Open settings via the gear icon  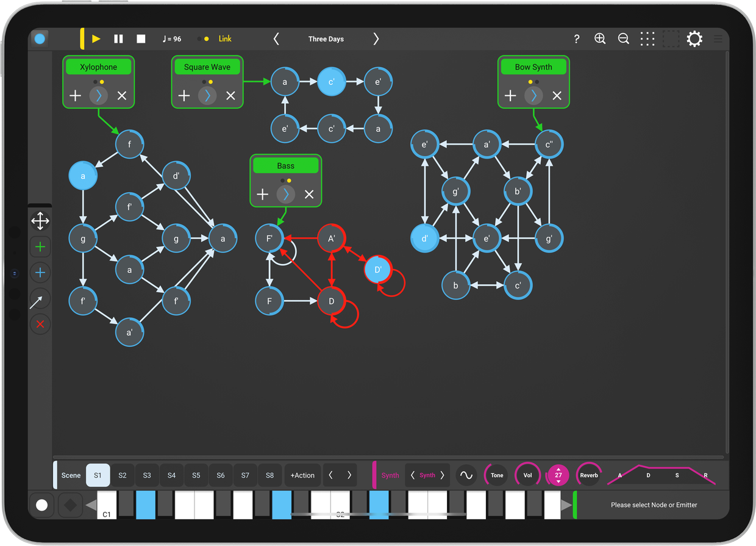pos(694,39)
